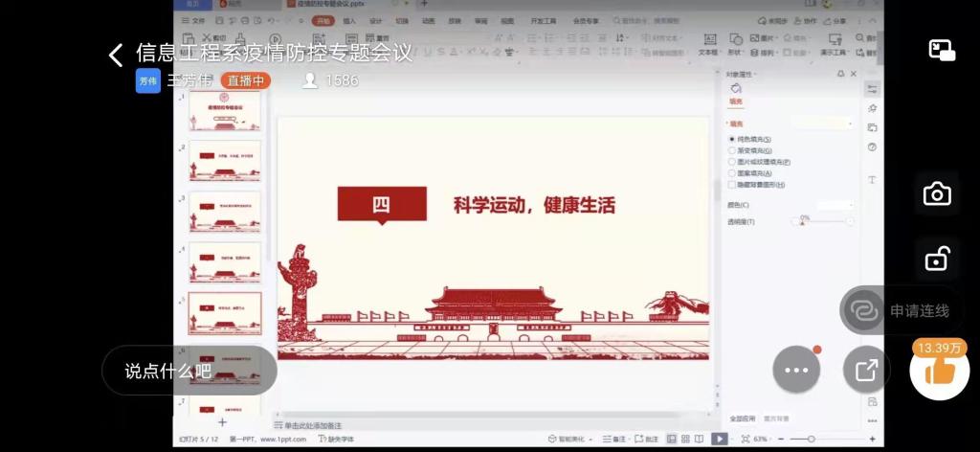Open the 填充 preset dropdown

pos(821,124)
